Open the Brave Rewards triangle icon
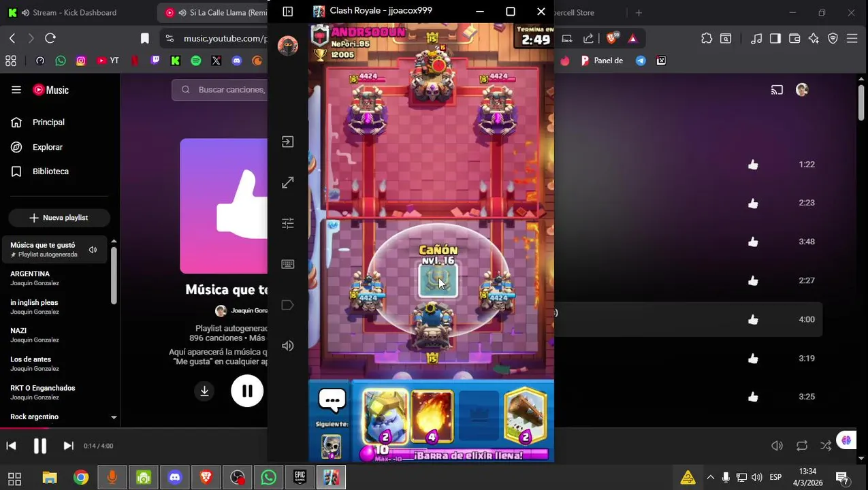 click(632, 38)
